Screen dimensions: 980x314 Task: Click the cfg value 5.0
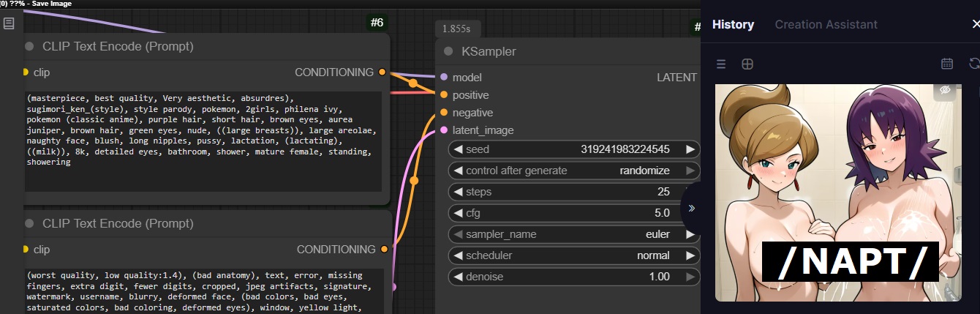[662, 213]
